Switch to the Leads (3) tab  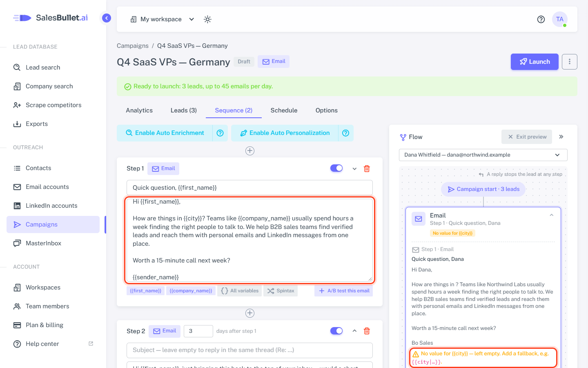coord(184,110)
